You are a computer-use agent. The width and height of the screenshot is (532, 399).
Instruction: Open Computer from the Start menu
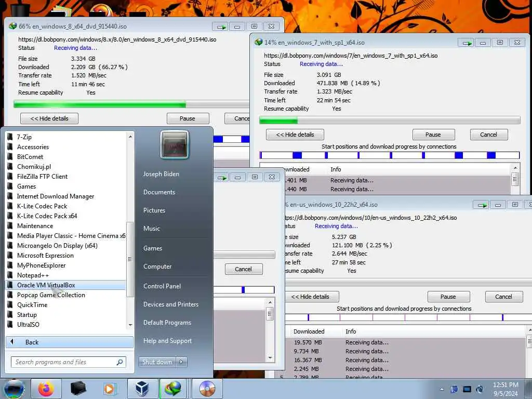pos(157,267)
